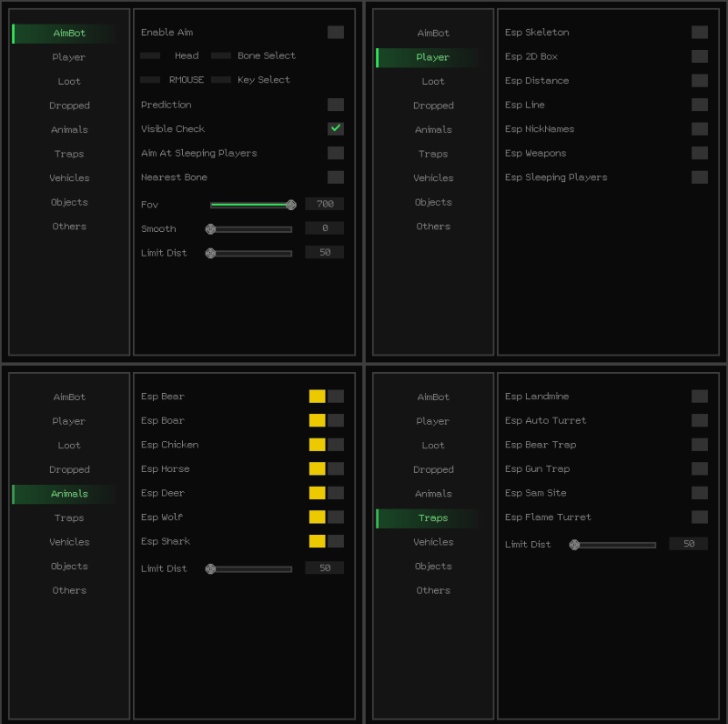Pick the Esp Wolf color swatch
This screenshot has width=728, height=724.
pos(317,518)
